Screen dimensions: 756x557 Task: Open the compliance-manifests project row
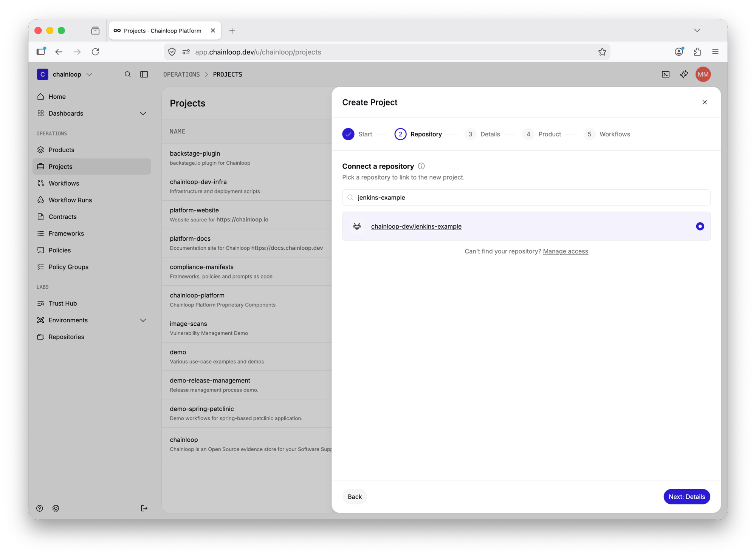coord(247,271)
